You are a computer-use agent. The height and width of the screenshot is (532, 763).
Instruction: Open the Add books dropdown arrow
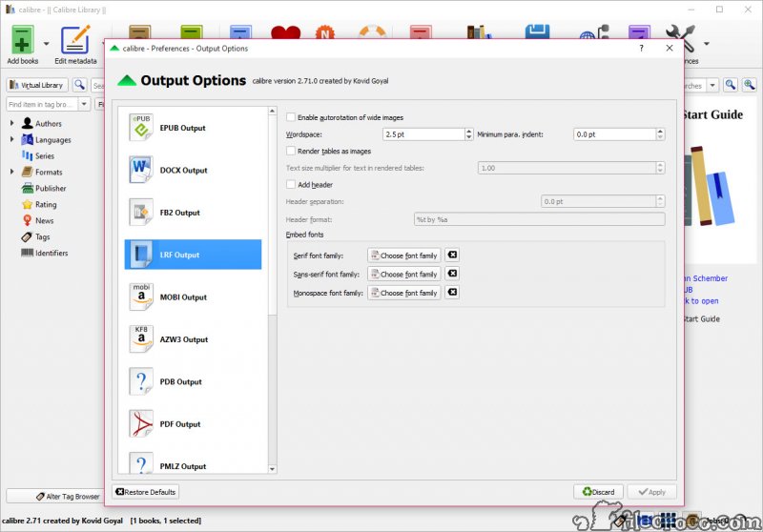pos(46,44)
